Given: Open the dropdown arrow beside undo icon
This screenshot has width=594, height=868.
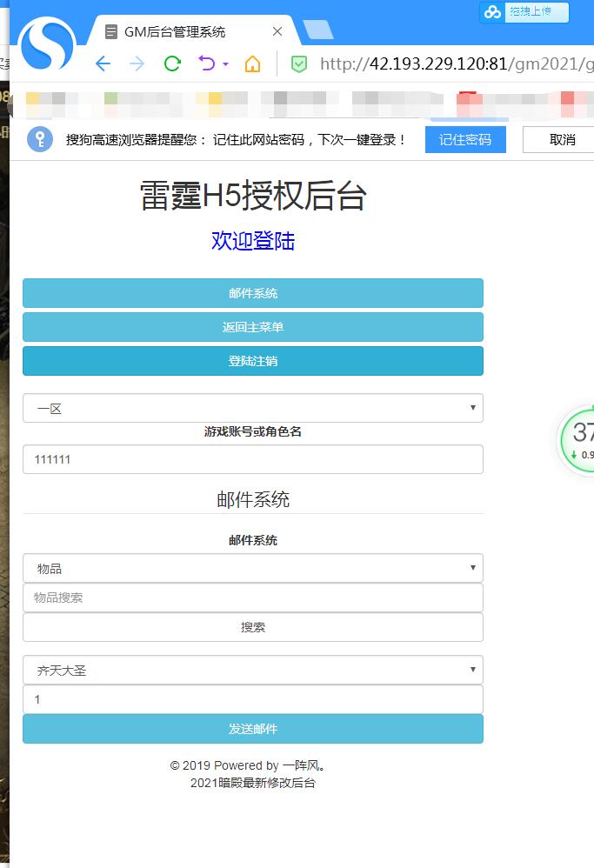Looking at the screenshot, I should pos(225,64).
